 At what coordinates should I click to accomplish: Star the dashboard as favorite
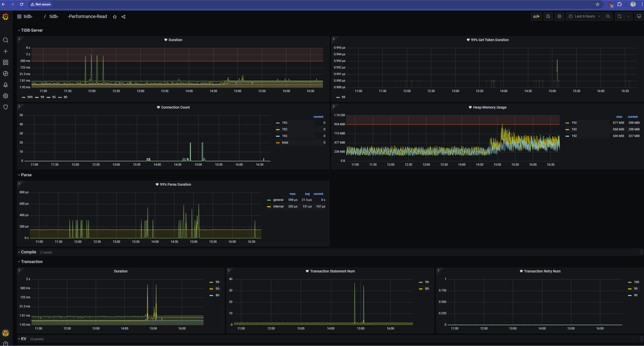click(x=115, y=17)
